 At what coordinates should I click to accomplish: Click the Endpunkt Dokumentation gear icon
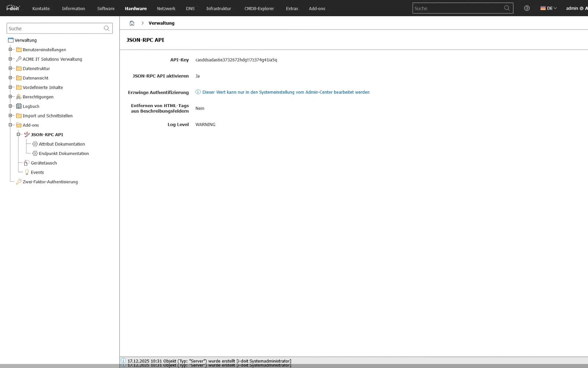pos(35,153)
